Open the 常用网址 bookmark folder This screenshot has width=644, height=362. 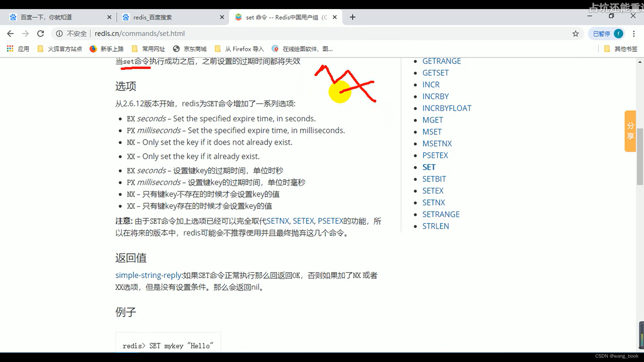coord(148,49)
